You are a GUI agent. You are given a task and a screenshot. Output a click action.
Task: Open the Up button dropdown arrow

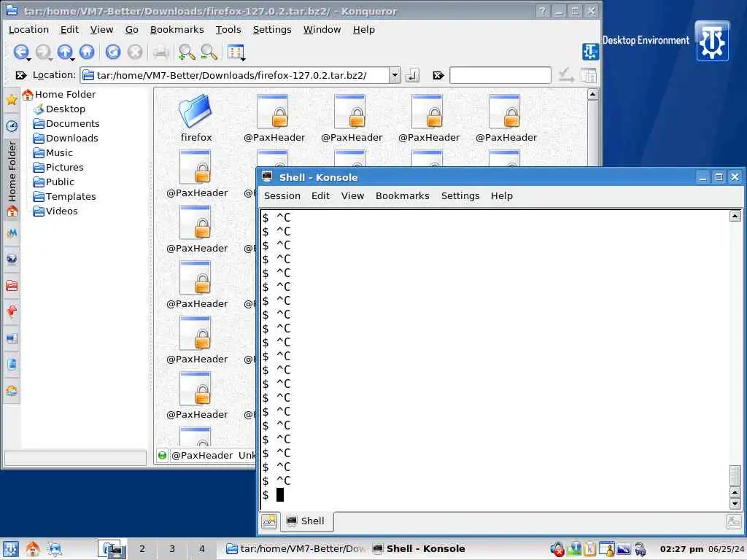(x=72, y=59)
